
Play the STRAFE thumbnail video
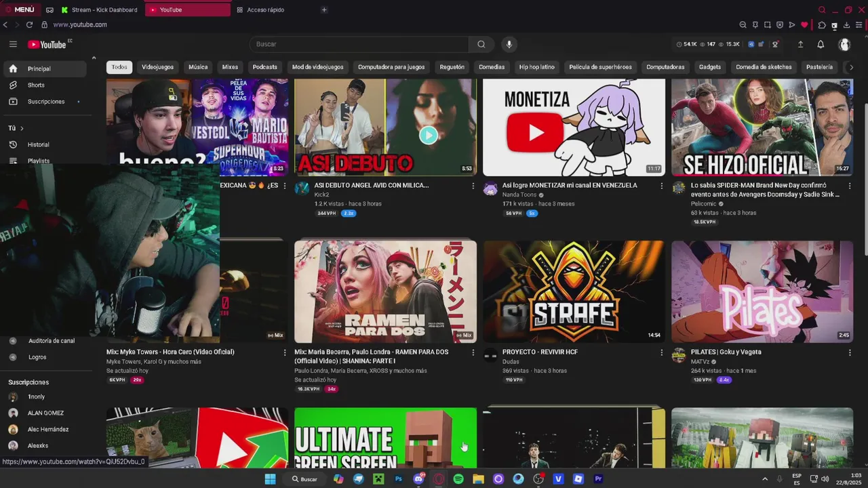tap(574, 291)
